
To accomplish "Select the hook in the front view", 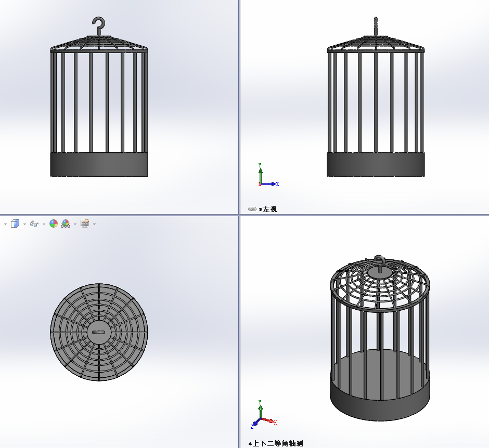I will click(x=99, y=25).
